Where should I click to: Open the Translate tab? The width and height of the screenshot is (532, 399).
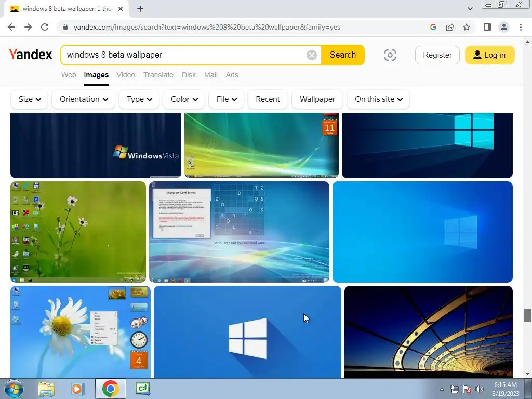click(x=158, y=75)
